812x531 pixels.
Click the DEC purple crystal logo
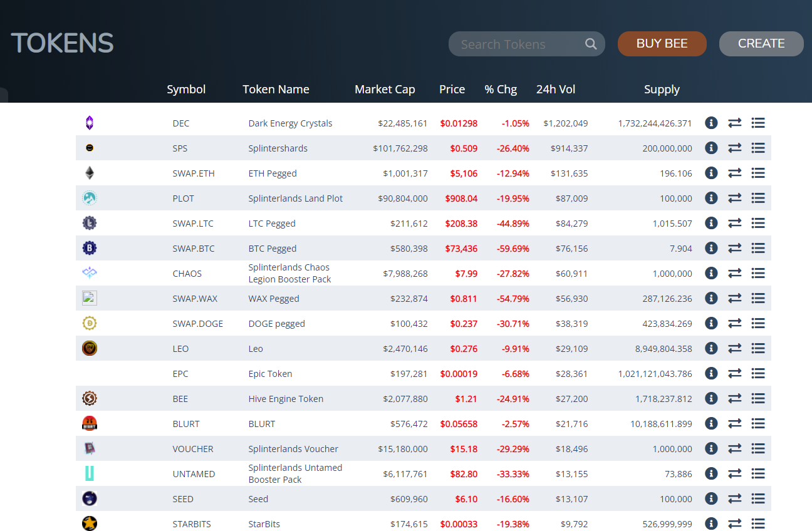tap(90, 123)
